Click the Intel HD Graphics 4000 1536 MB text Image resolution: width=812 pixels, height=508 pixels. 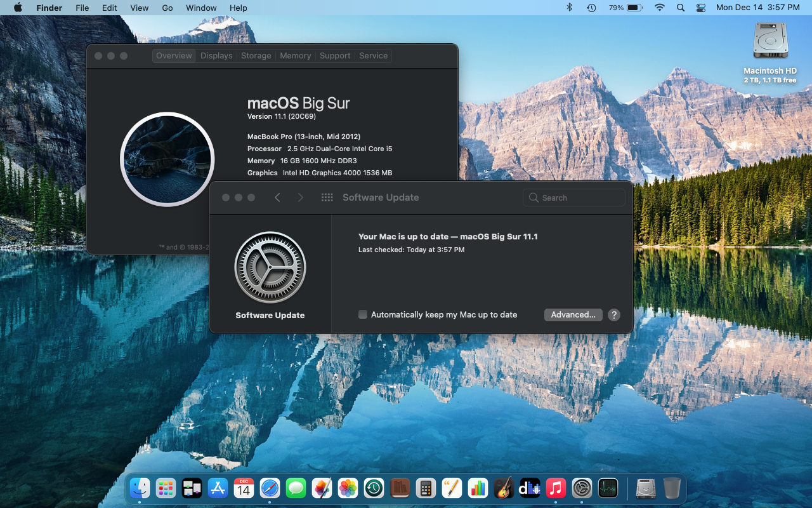click(337, 173)
